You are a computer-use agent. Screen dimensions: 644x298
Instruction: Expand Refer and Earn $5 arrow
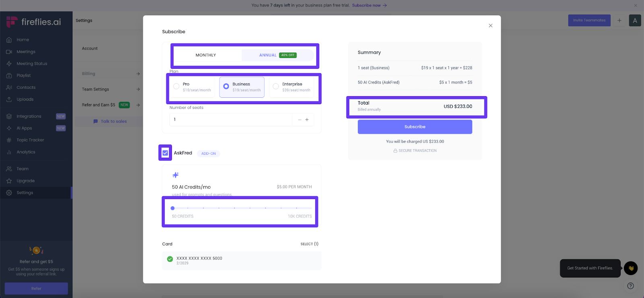pyautogui.click(x=138, y=105)
